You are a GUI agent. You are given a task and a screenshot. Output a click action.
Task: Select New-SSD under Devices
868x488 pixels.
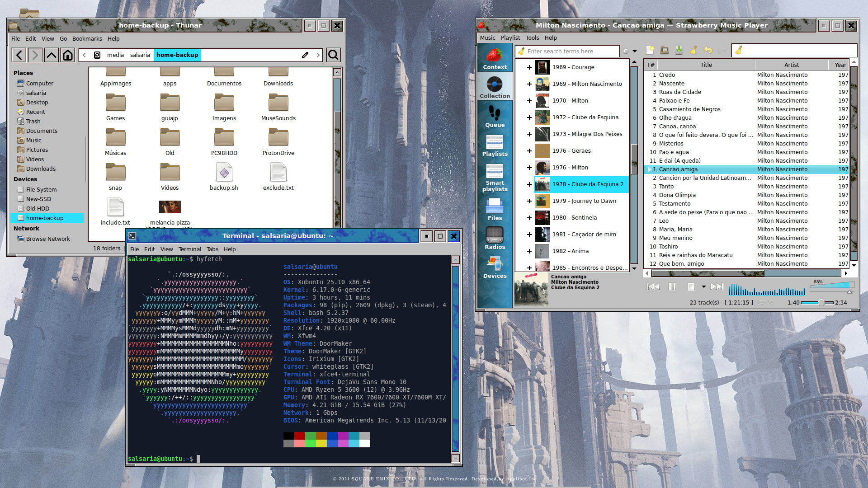pyautogui.click(x=38, y=199)
